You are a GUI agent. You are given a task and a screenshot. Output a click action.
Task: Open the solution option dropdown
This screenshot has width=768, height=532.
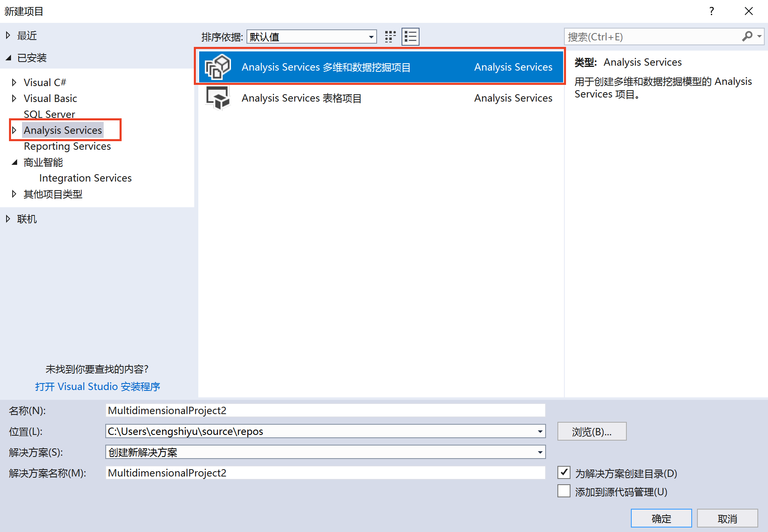pyautogui.click(x=540, y=452)
